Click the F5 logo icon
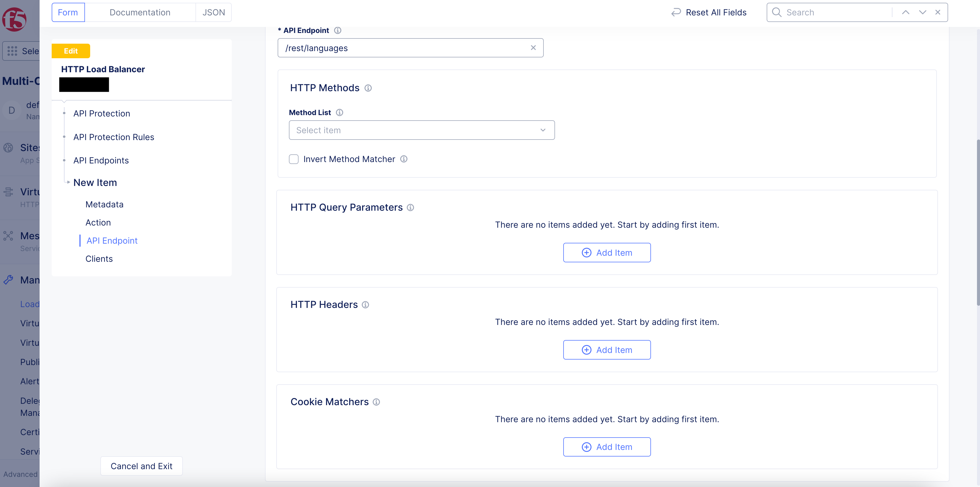 coord(15,19)
